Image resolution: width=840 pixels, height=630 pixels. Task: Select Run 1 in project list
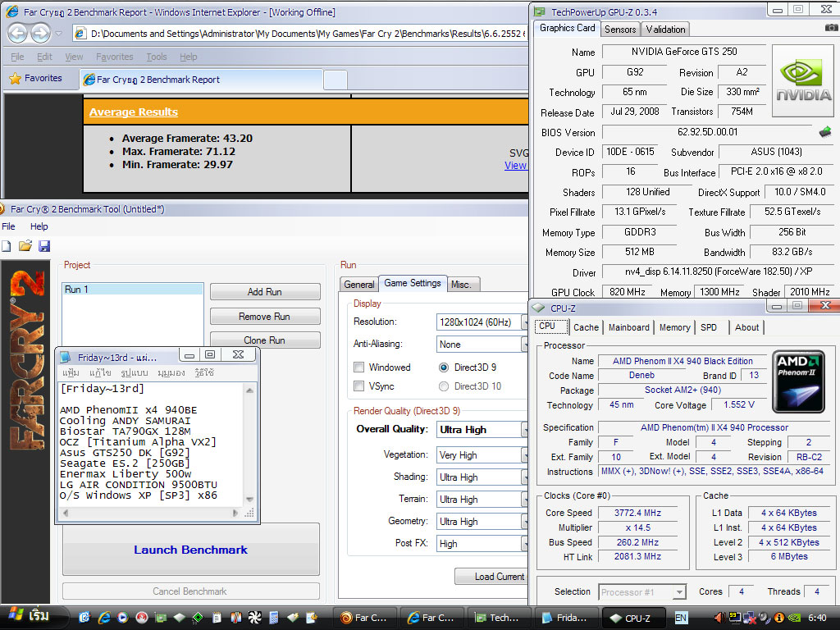click(133, 290)
